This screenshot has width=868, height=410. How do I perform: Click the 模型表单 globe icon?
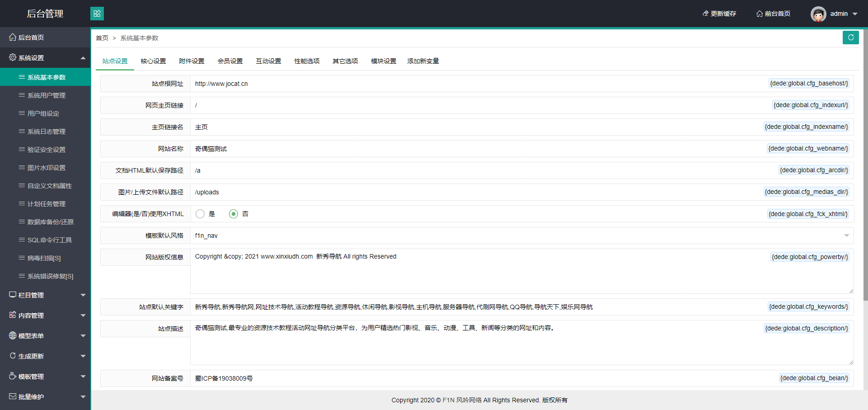click(x=13, y=335)
